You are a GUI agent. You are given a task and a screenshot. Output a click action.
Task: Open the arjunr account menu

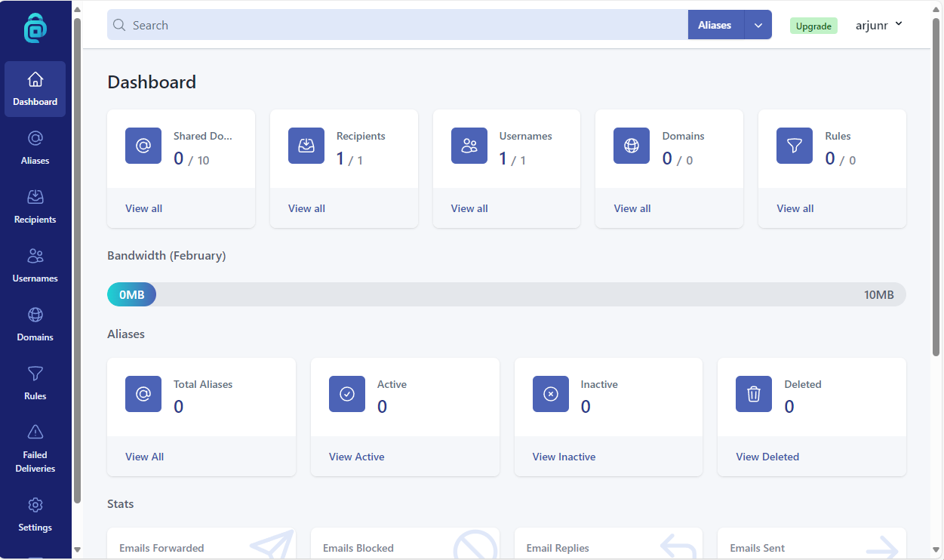click(879, 24)
